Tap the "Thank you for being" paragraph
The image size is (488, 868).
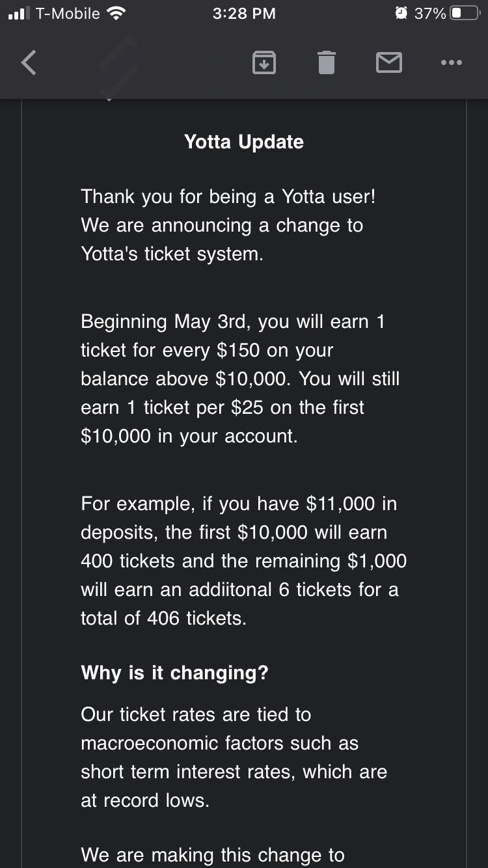coord(228,225)
